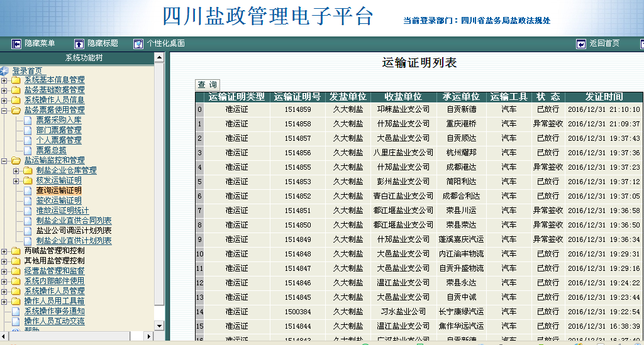Click the 发证时间 column header
Screen dimensions: 644x345
pos(604,97)
